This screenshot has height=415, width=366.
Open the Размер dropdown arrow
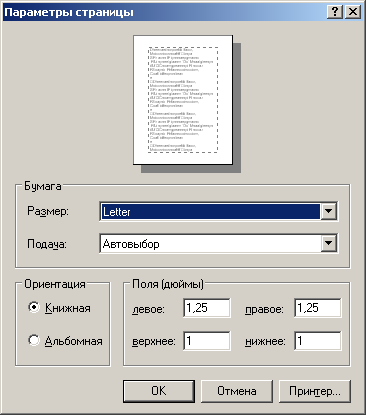tap(328, 211)
